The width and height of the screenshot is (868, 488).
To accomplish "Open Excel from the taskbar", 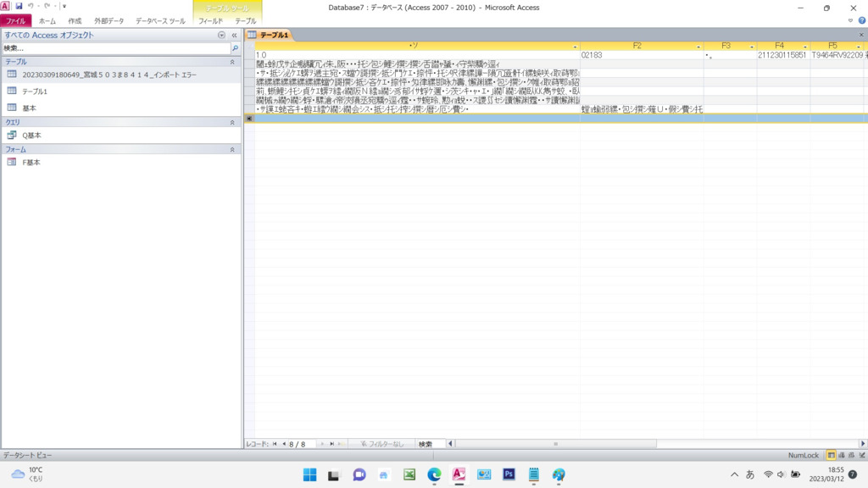I will (x=409, y=474).
